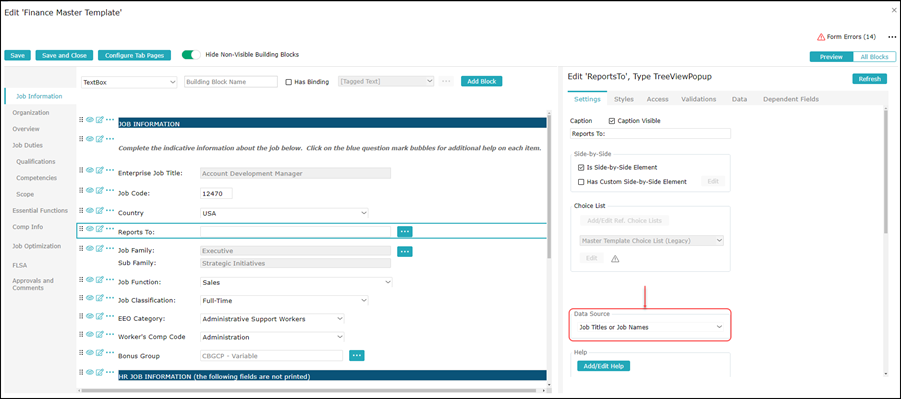Open the Tagged Text binding dropdown
The height and width of the screenshot is (399, 901).
387,82
